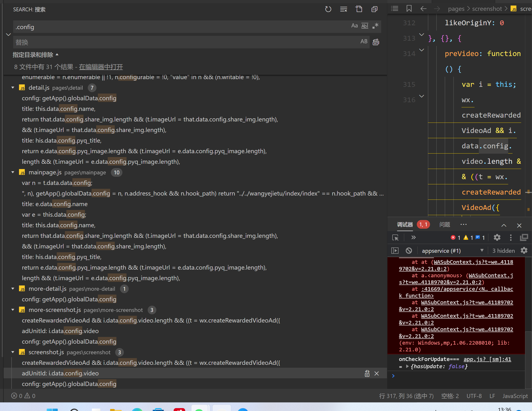The height and width of the screenshot is (411, 532).
Task: Click Replace All icon
Action: coord(376,42)
